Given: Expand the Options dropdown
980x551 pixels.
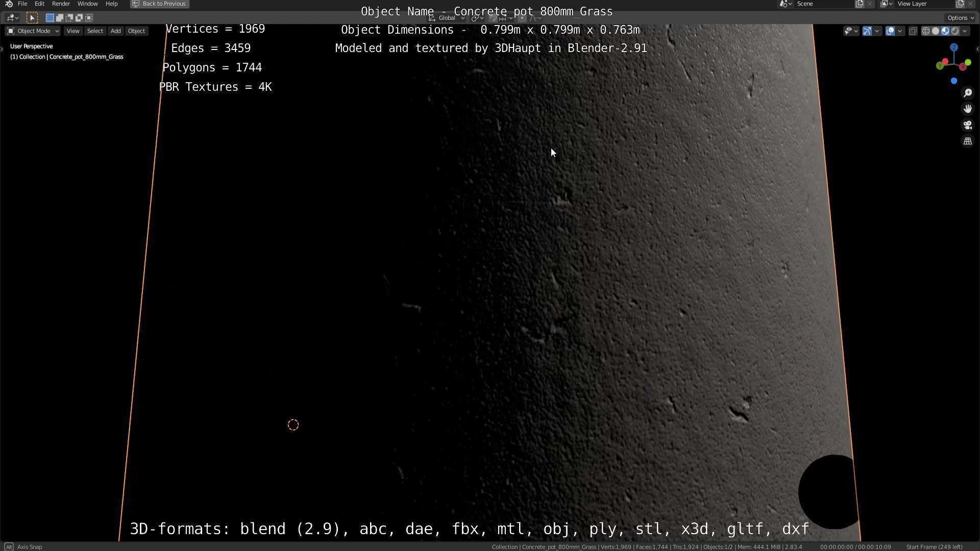Looking at the screenshot, I should 961,18.
